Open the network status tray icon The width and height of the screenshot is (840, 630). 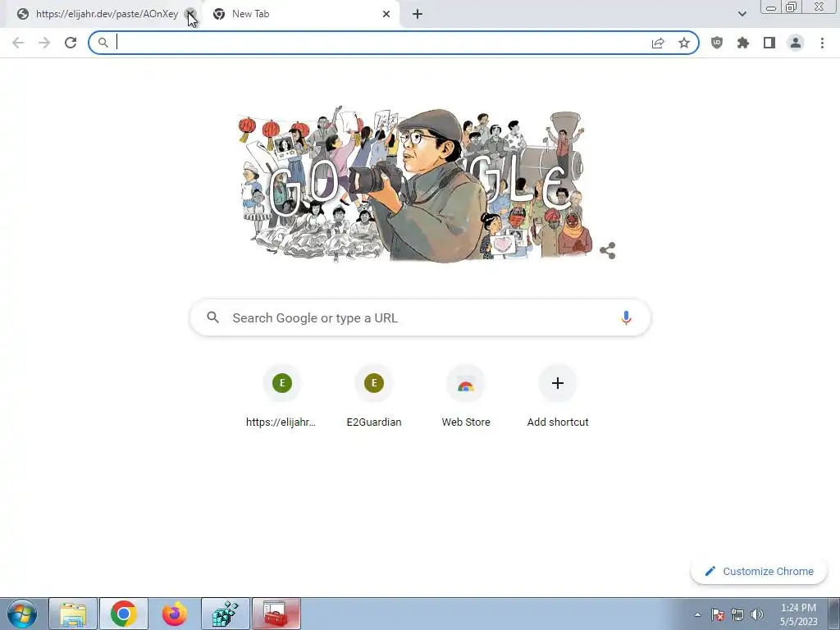[737, 614]
